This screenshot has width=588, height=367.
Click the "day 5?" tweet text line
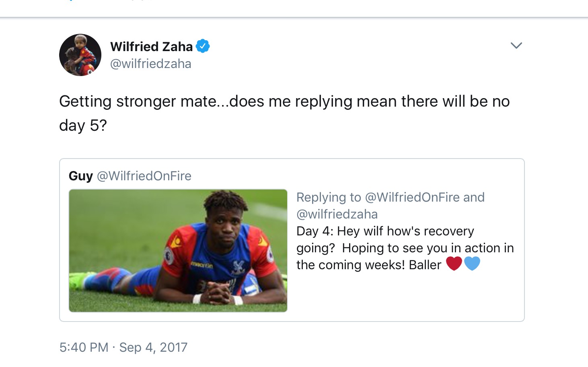[x=83, y=126]
